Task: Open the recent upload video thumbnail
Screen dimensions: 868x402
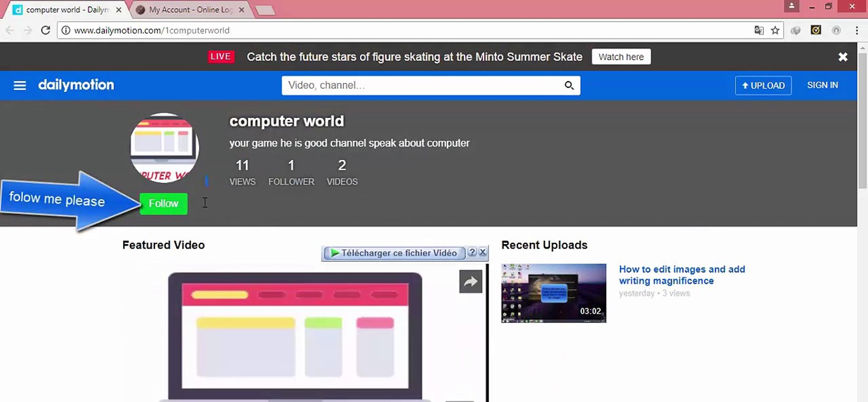Action: [553, 293]
